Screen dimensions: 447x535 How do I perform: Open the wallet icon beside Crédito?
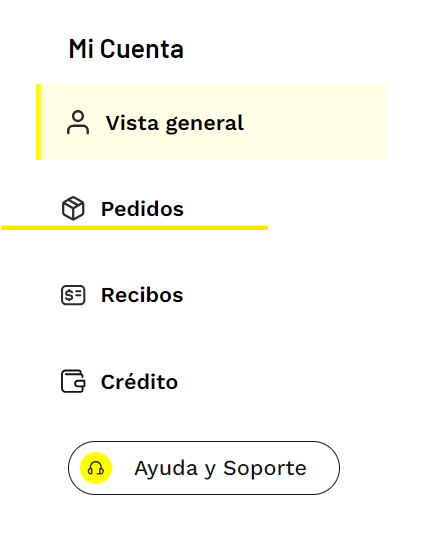pos(73,381)
